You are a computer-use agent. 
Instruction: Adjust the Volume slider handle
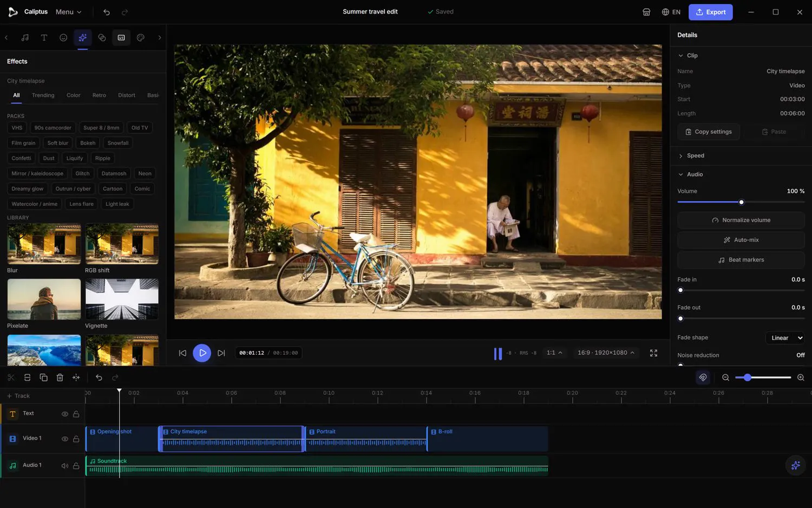click(741, 202)
